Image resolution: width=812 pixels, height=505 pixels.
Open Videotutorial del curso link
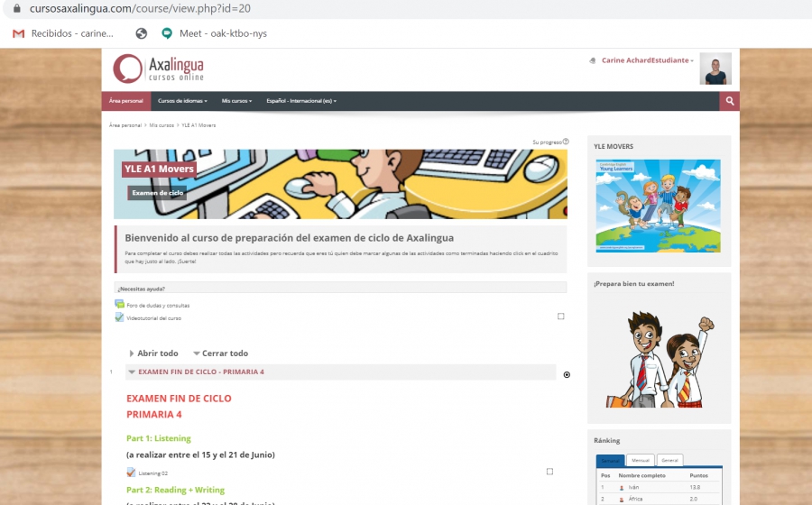pyautogui.click(x=153, y=318)
